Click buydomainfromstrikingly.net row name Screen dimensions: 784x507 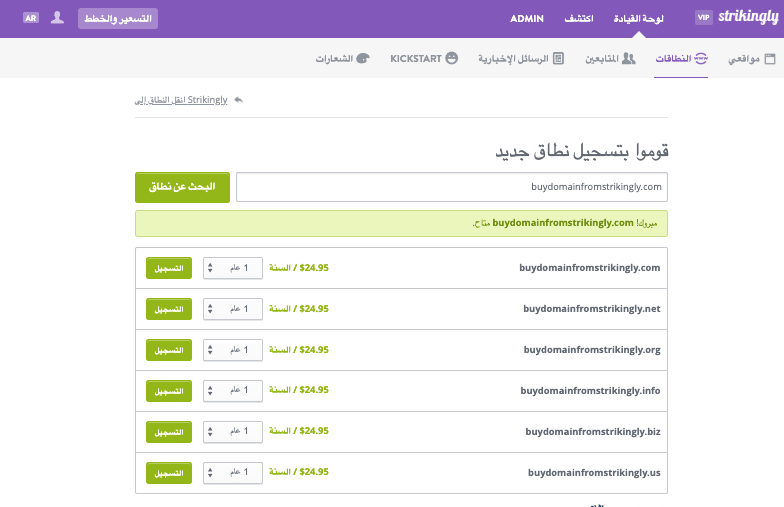click(x=592, y=309)
